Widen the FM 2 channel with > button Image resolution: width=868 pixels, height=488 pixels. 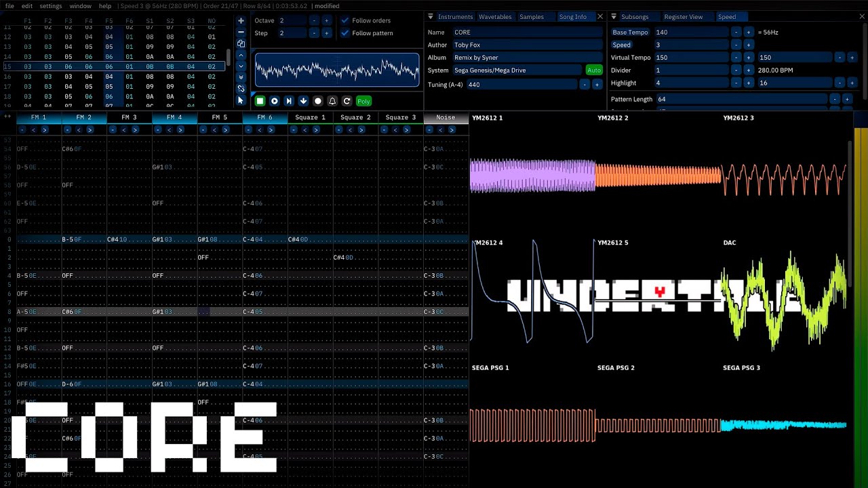[x=90, y=129]
